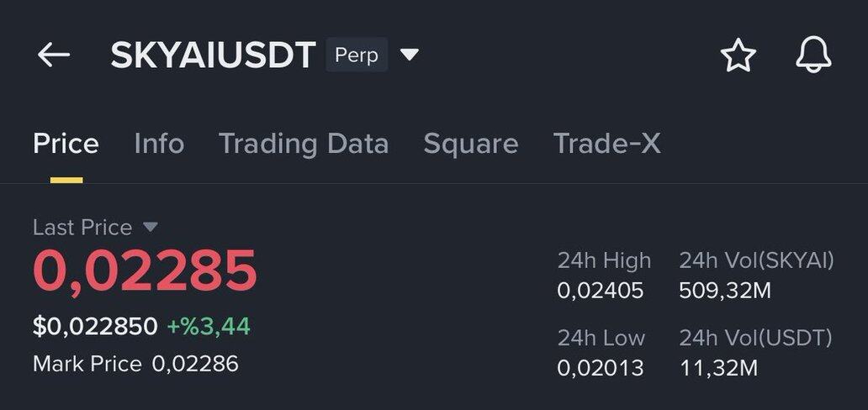Screen dimensions: 868x410
Task: Tap the 24h Vol(USDT) 11,32M figure
Action: 718,368
